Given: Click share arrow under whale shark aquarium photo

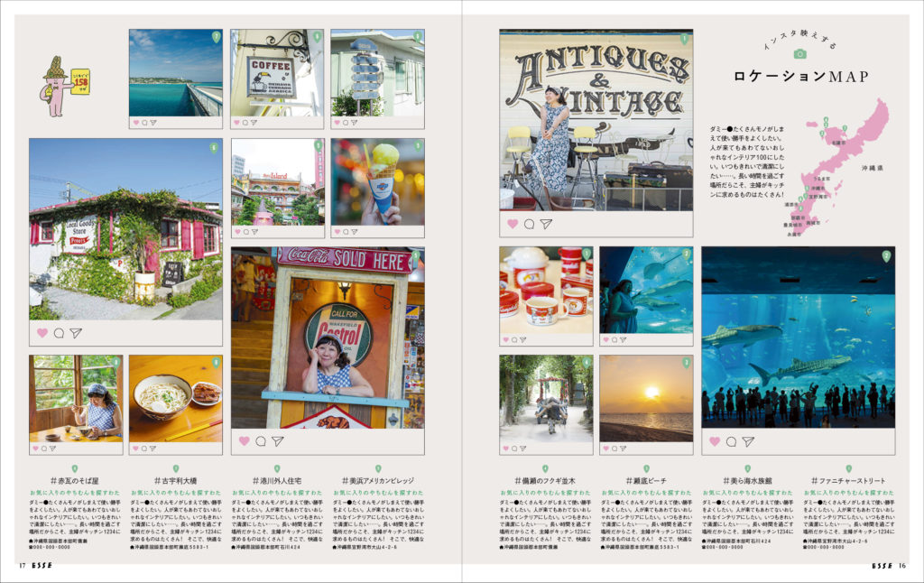Looking at the screenshot, I should 749,441.
